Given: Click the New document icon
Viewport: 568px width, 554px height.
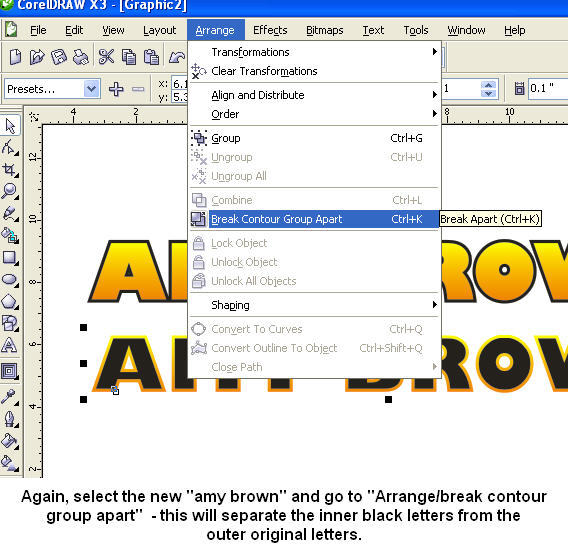Looking at the screenshot, I should [15, 57].
